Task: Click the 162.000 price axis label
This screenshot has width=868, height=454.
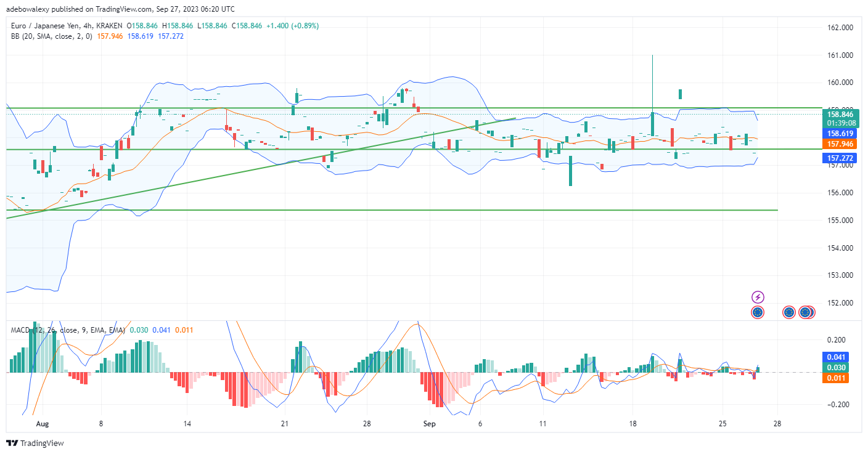Action: 840,28
